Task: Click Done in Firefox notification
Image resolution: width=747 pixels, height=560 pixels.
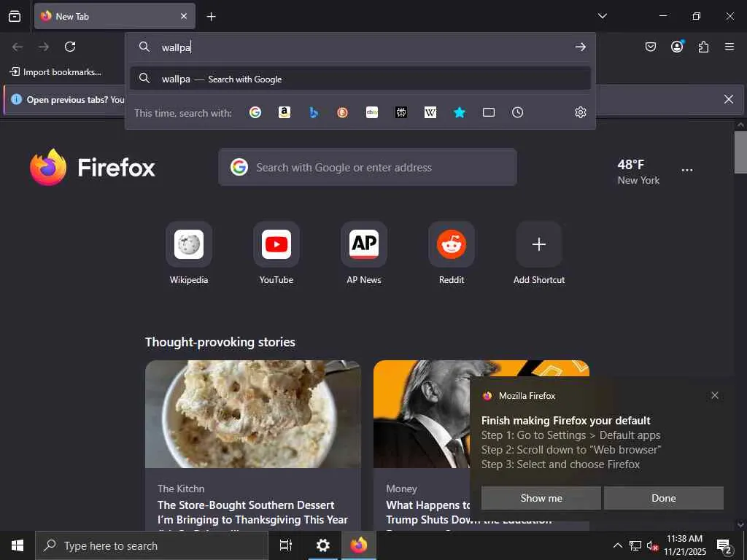Action: [664, 498]
